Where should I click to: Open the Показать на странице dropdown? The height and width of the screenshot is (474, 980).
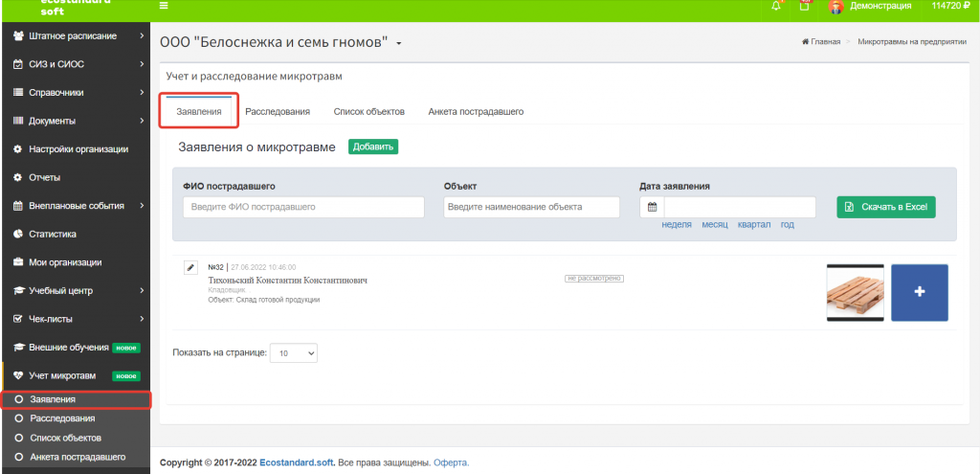(x=294, y=353)
